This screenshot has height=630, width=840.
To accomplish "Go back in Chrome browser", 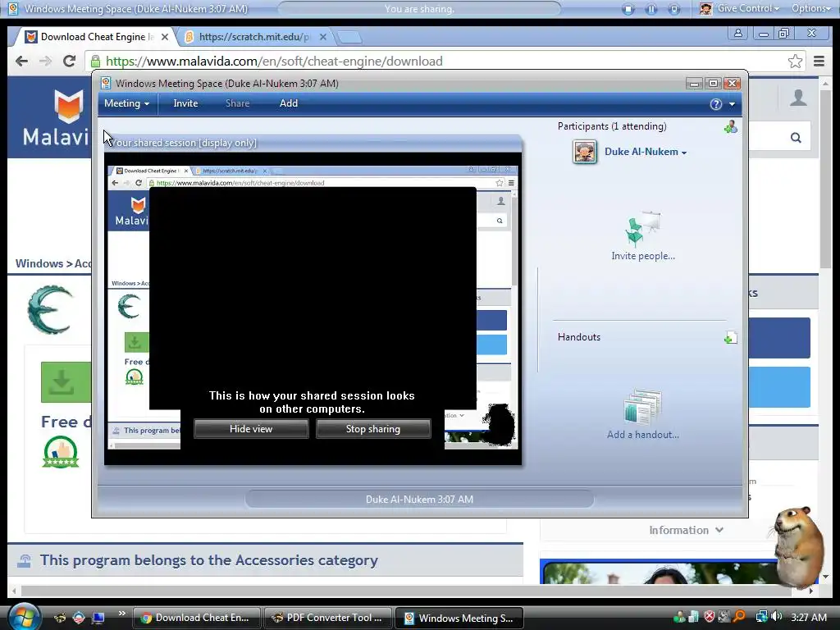I will coord(21,61).
